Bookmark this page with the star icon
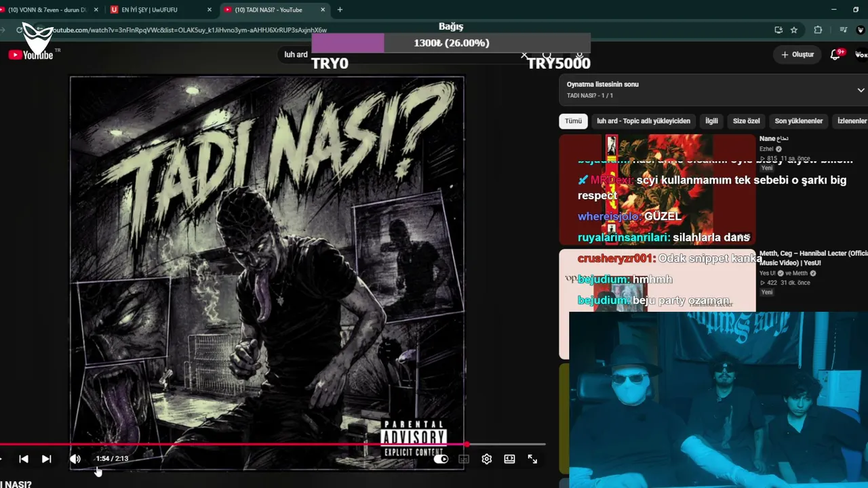Screen dimensions: 868x488 click(x=794, y=30)
